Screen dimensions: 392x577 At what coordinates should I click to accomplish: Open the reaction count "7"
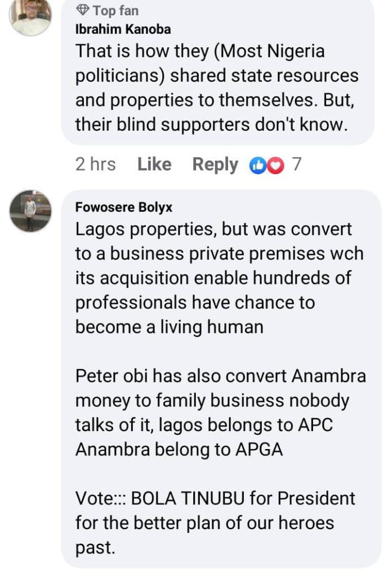pos(296,165)
